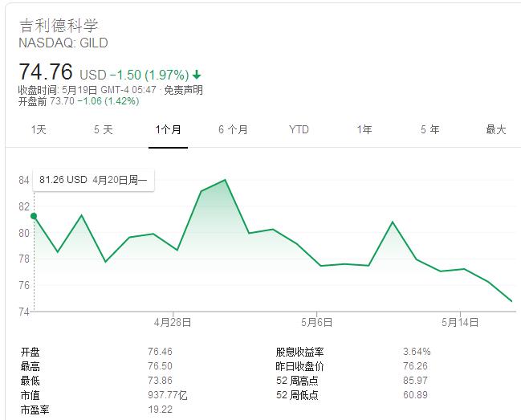
Task: Switch to the YTD range
Action: 299,129
